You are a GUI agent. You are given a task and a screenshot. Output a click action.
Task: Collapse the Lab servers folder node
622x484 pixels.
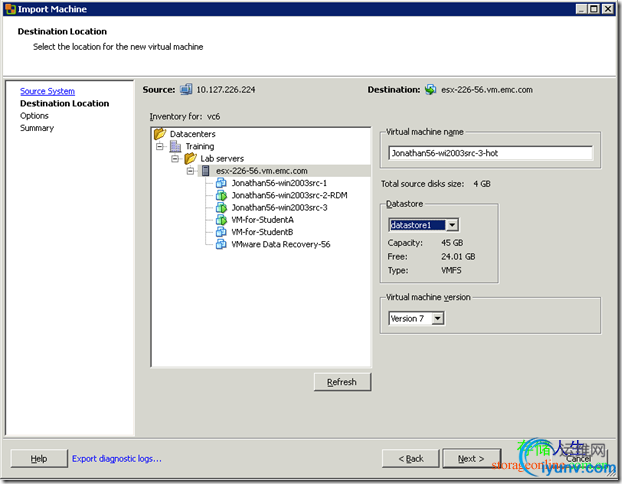[x=175, y=159]
